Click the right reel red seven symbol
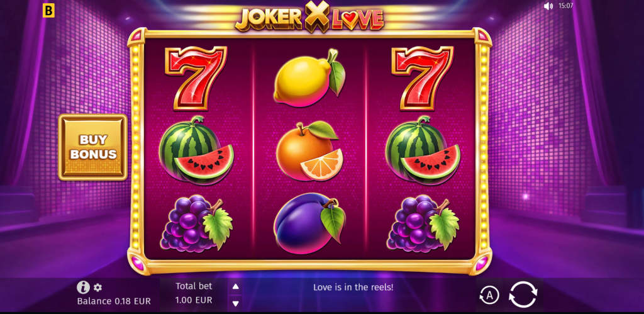Image resolution: width=644 pixels, height=314 pixels. coord(422,78)
